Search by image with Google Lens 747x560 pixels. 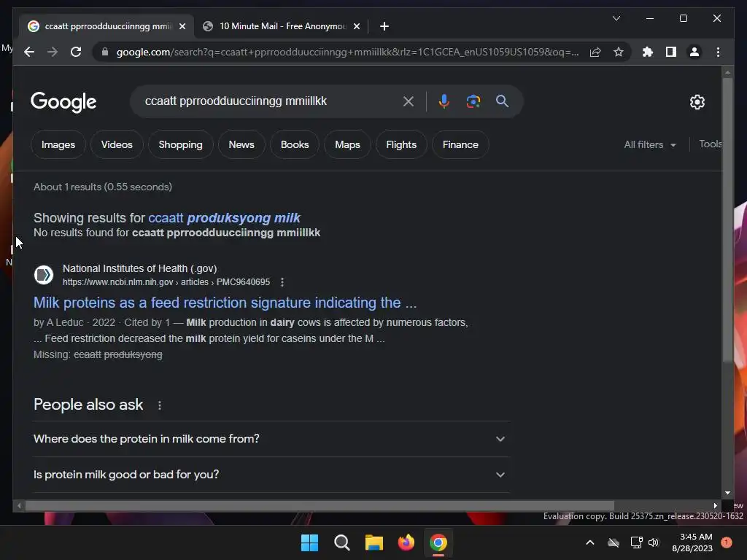tap(473, 101)
